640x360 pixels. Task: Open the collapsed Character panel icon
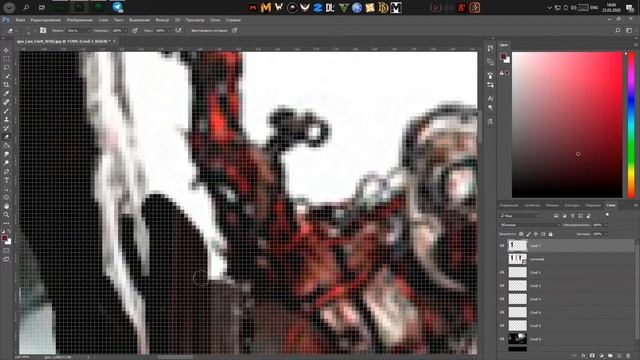pyautogui.click(x=490, y=98)
